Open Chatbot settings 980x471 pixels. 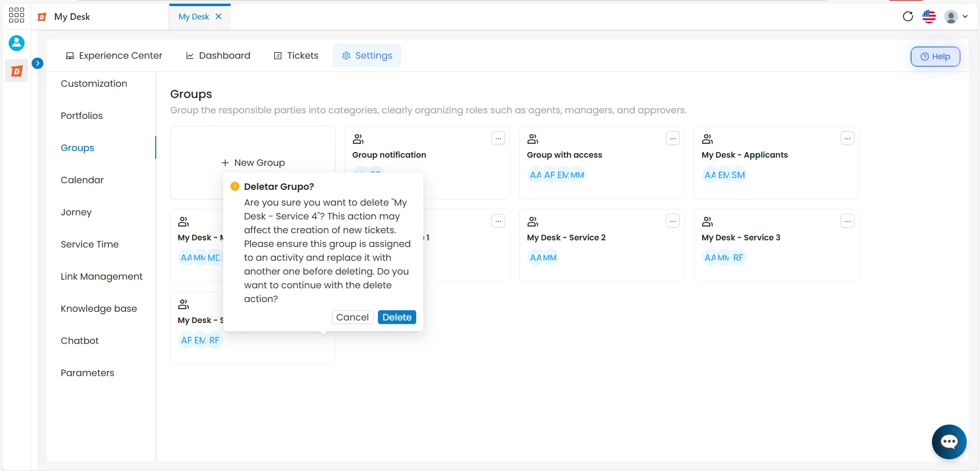click(x=80, y=341)
